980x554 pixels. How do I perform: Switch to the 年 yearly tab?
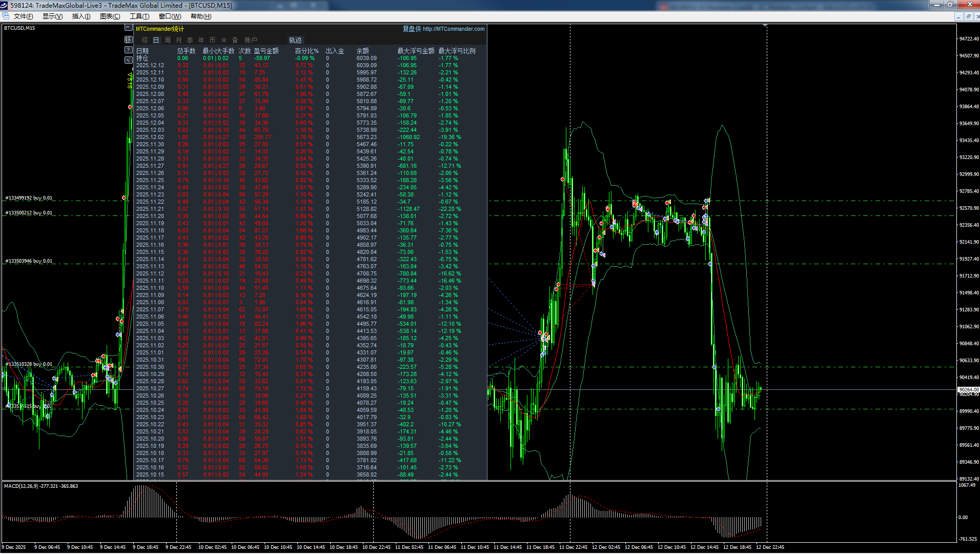pos(201,40)
